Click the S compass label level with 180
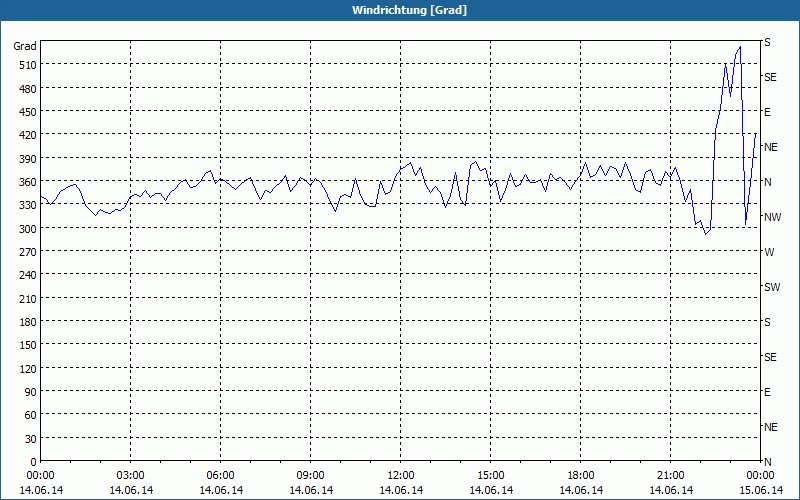Image resolution: width=800 pixels, height=500 pixels. click(767, 322)
